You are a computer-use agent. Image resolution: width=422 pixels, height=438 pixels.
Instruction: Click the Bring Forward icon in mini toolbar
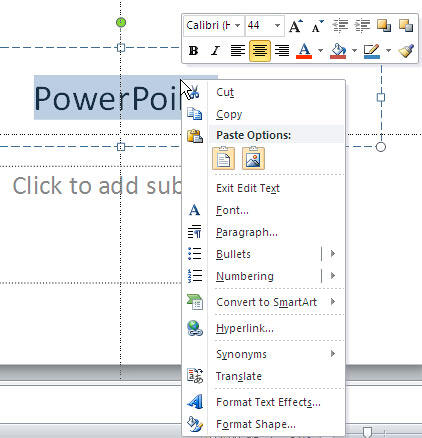(x=384, y=26)
